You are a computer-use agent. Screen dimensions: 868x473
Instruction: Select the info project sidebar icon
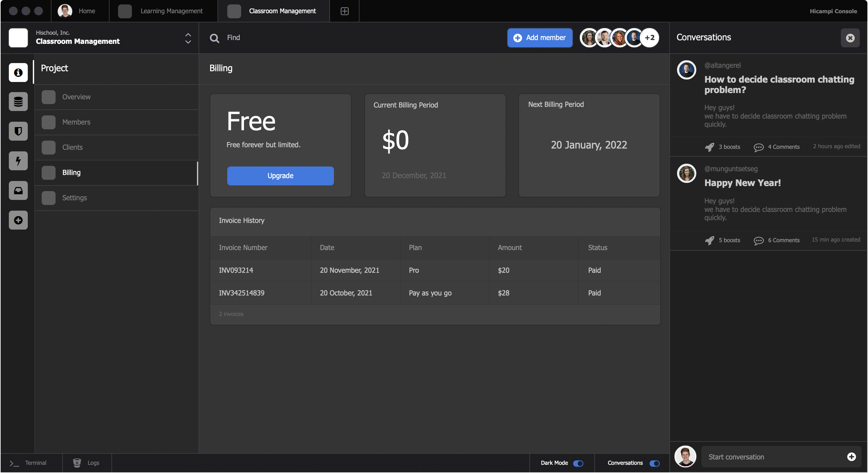18,73
